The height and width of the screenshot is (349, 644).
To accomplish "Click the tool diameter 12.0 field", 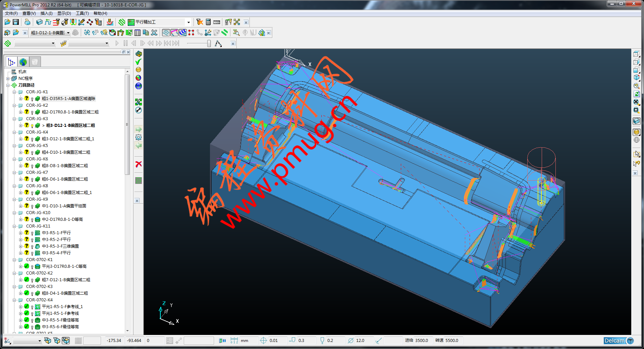I will [x=365, y=341].
